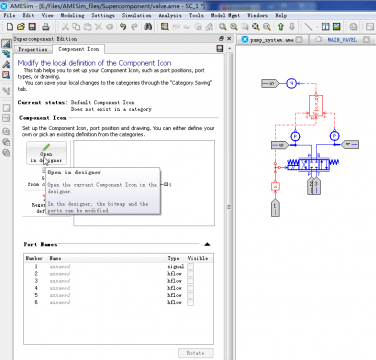Check the Visible box for port 6

[x=190, y=302]
